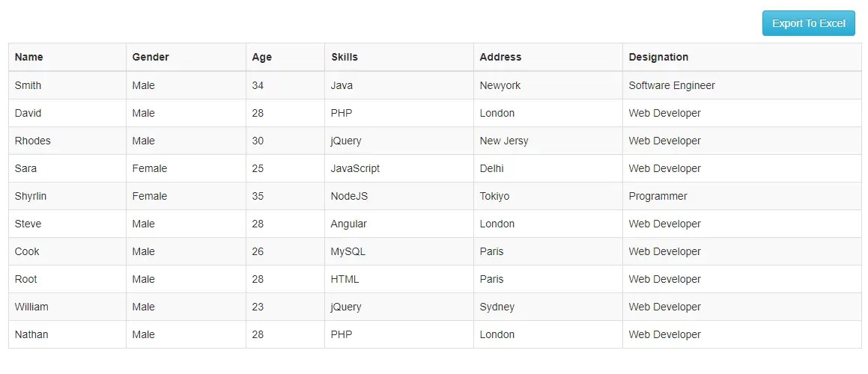The height and width of the screenshot is (374, 868).
Task: Click the Designation column header
Action: point(658,57)
